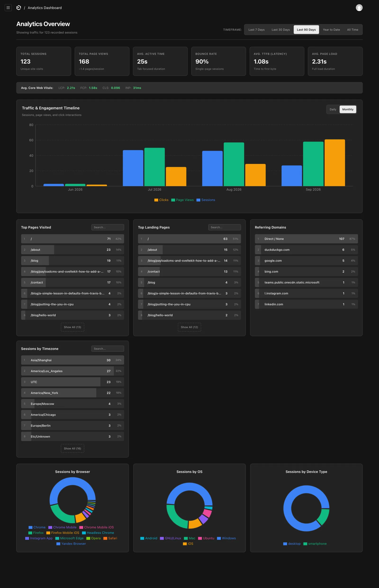Image resolution: width=379 pixels, height=588 pixels.
Task: Toggle Microsoft Edge legend entry
Action: pos(69,538)
